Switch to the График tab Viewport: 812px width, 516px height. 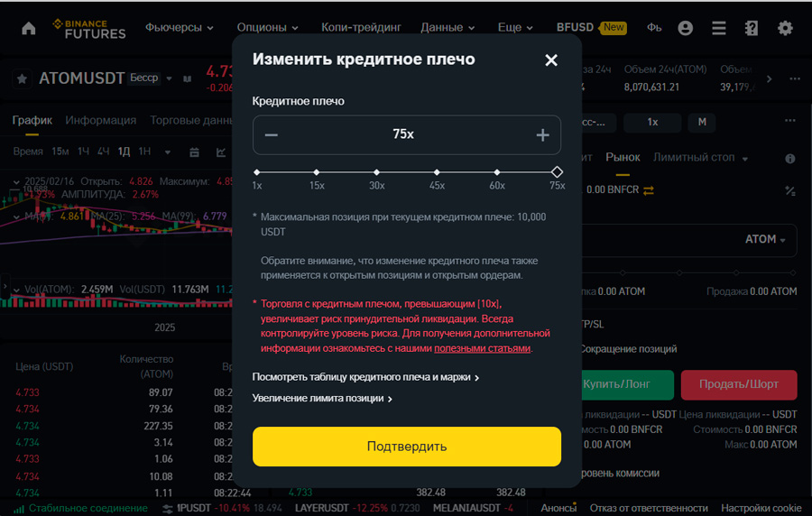[x=32, y=121]
